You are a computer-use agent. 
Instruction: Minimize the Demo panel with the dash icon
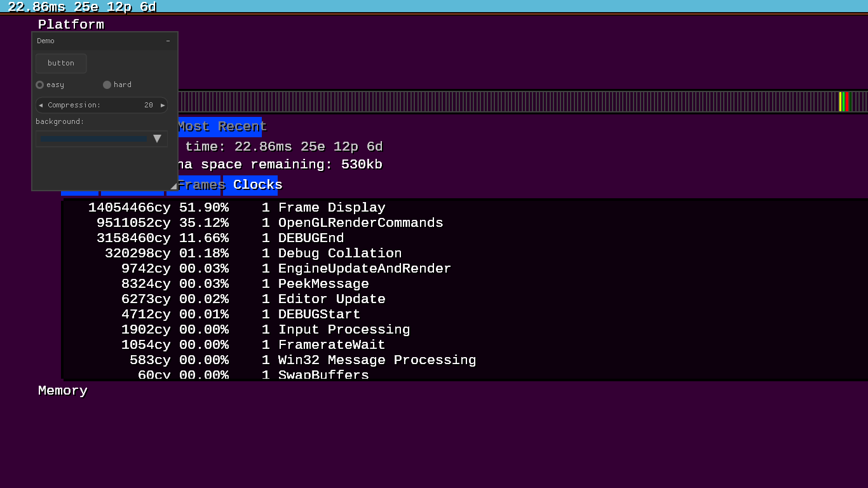[x=168, y=41]
